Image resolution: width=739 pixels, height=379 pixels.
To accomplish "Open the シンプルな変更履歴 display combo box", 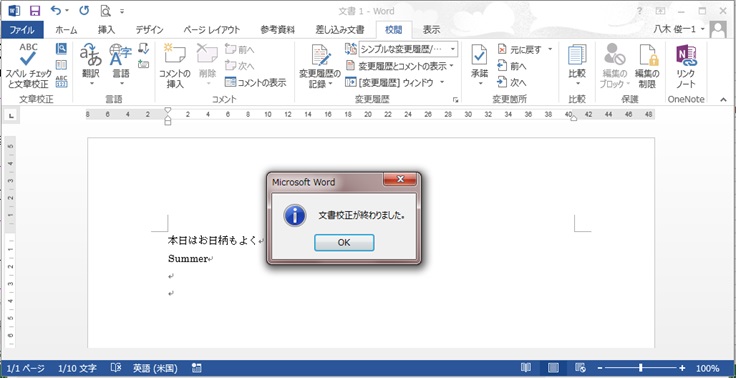I will click(x=408, y=49).
